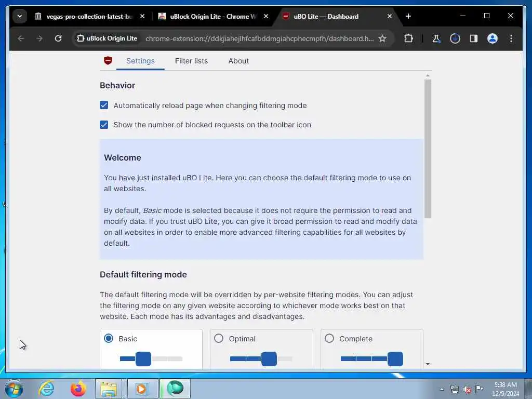Click the scrollbar up arrow
Viewport: 532px width, 399px height.
(x=428, y=75)
